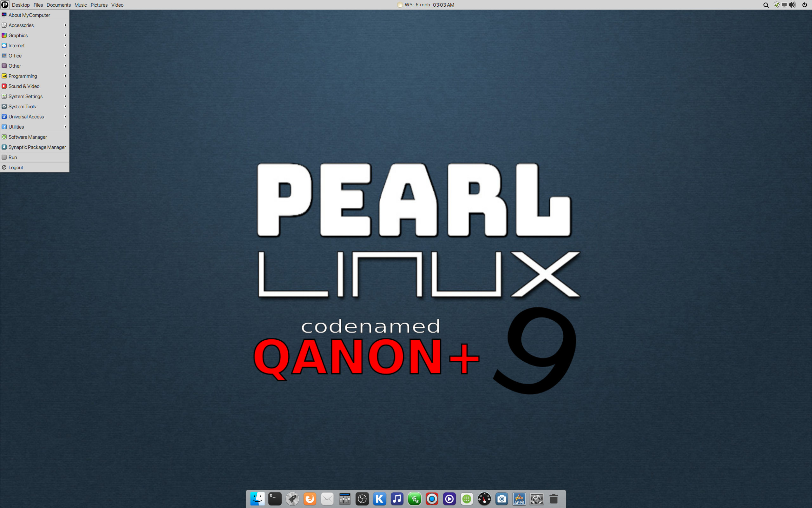Click the volume speaker tray icon

pyautogui.click(x=792, y=5)
